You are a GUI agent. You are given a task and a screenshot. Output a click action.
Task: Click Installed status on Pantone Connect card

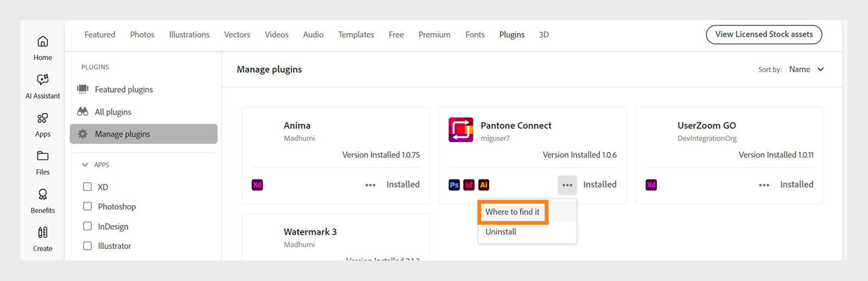coord(600,184)
